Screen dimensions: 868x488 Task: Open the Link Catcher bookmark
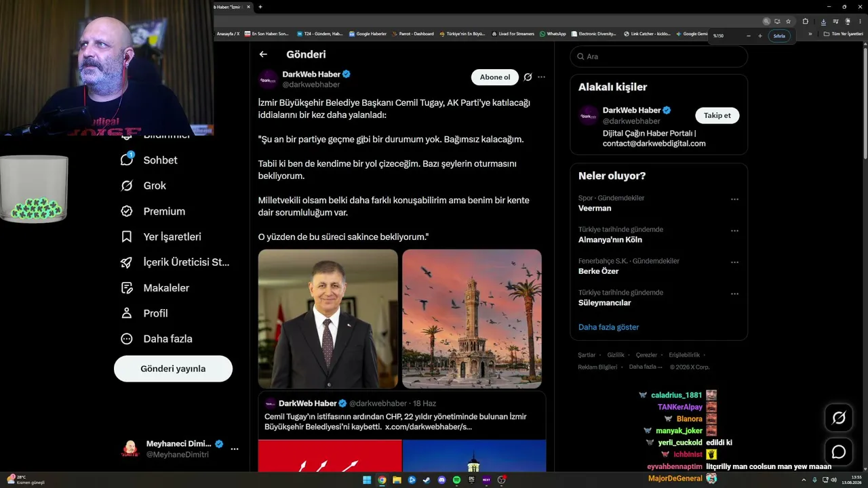coord(647,34)
